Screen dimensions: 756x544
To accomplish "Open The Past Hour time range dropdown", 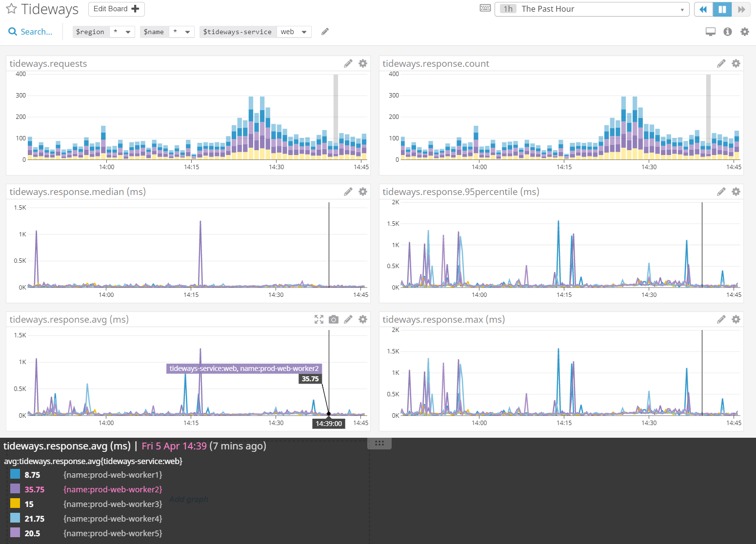I will pos(592,9).
